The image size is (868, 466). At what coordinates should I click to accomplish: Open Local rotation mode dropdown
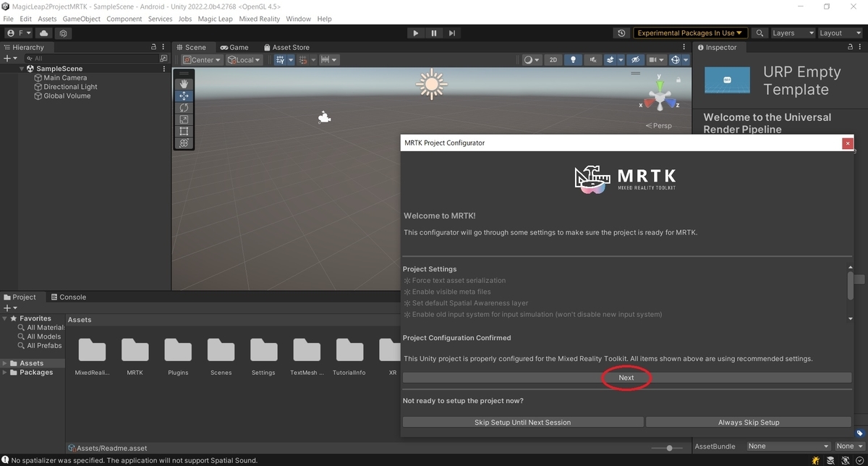click(244, 60)
